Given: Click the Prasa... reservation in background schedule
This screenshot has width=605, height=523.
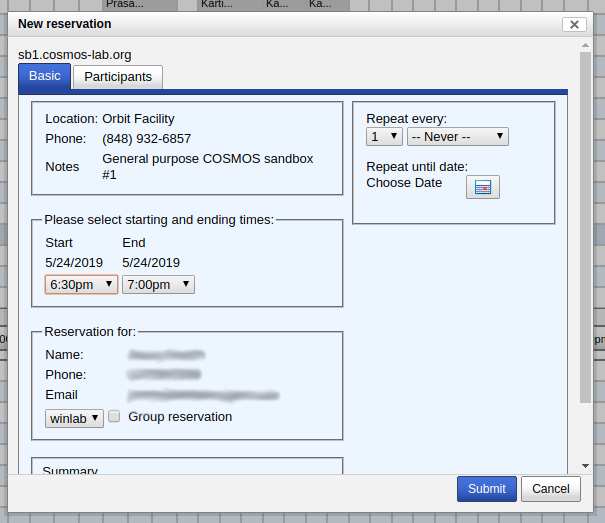Looking at the screenshot, I should pos(133,5).
